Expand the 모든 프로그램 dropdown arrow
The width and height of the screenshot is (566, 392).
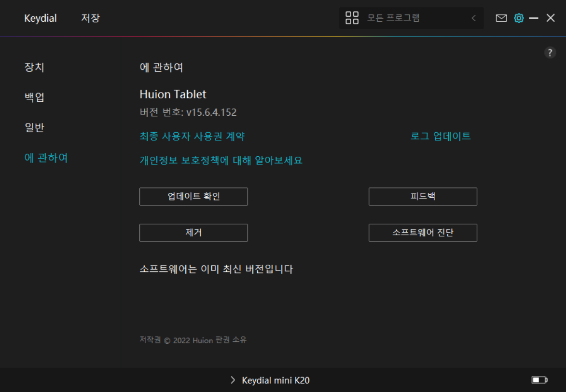click(x=473, y=18)
